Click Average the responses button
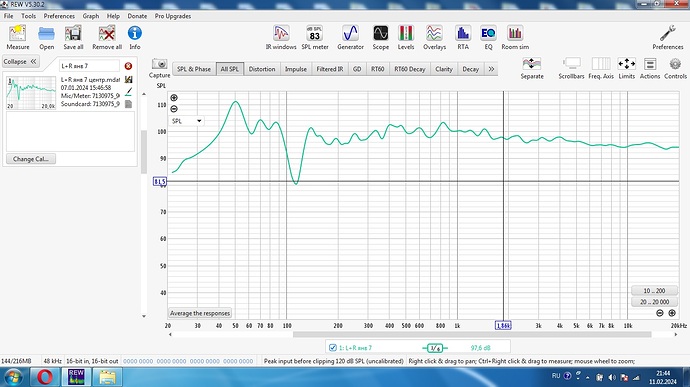The width and height of the screenshot is (690, 387). tap(200, 313)
